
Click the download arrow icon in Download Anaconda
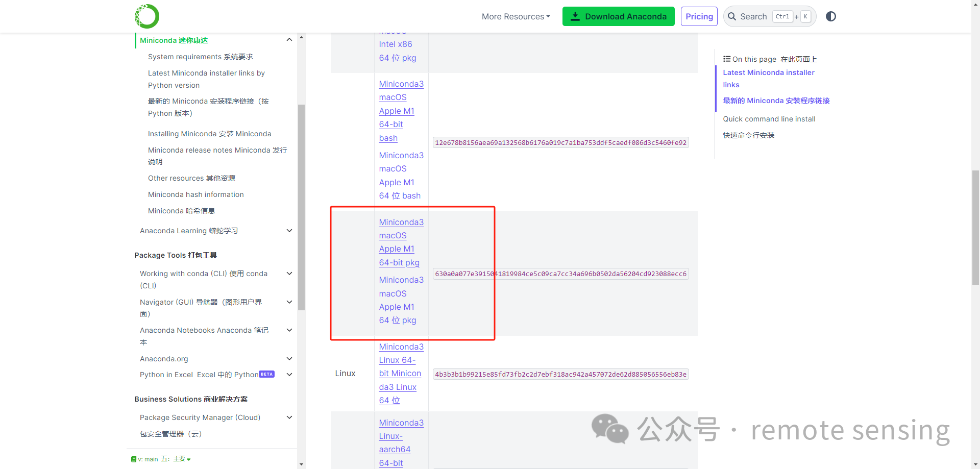(x=575, y=16)
